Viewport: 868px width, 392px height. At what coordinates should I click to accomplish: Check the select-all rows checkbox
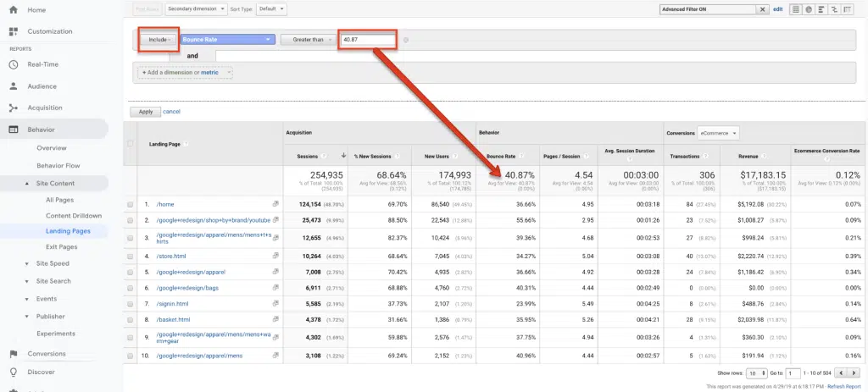pyautogui.click(x=130, y=144)
